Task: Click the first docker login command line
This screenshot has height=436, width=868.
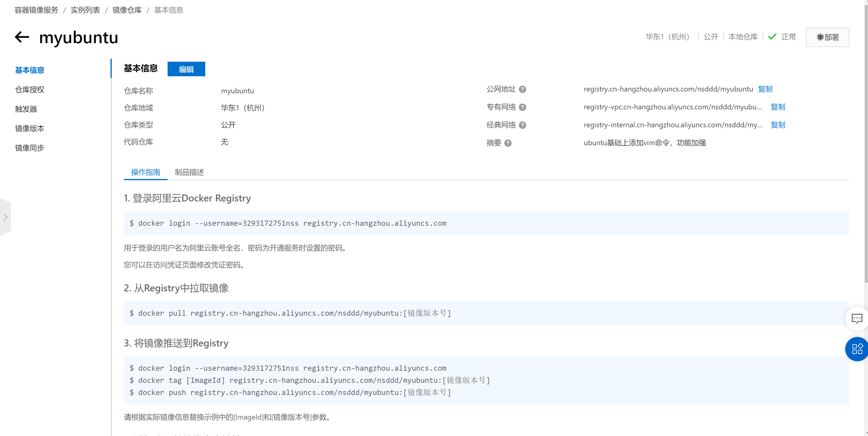Action: pyautogui.click(x=288, y=223)
